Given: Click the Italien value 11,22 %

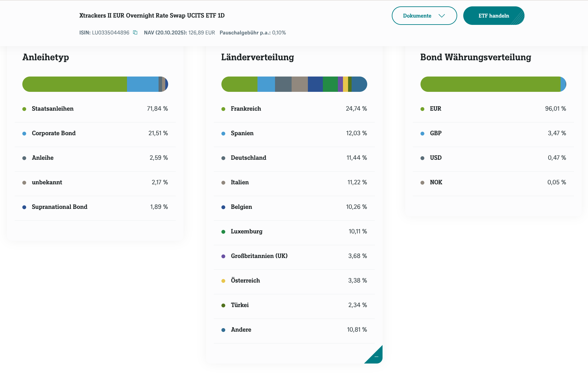Looking at the screenshot, I should pos(357,182).
